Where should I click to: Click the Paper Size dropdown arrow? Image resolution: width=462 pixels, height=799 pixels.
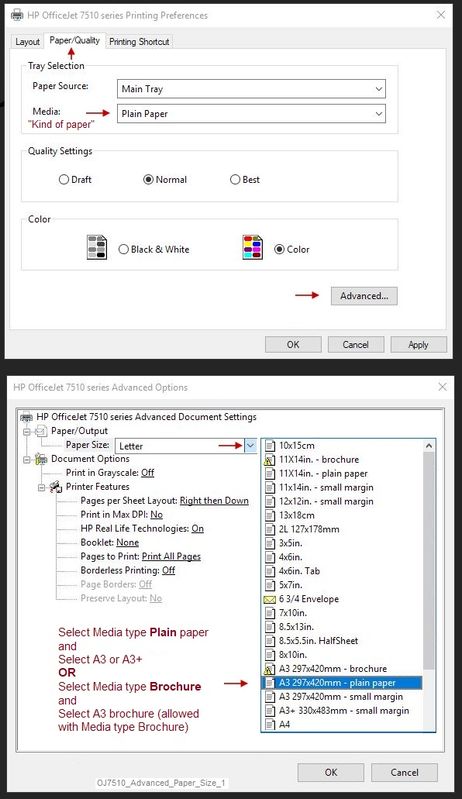coord(251,445)
